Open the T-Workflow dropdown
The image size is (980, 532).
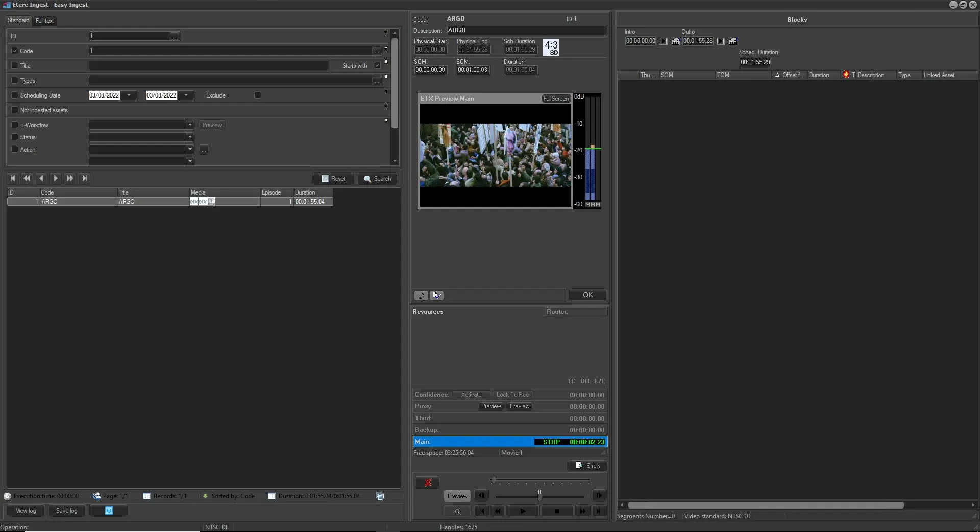(190, 125)
